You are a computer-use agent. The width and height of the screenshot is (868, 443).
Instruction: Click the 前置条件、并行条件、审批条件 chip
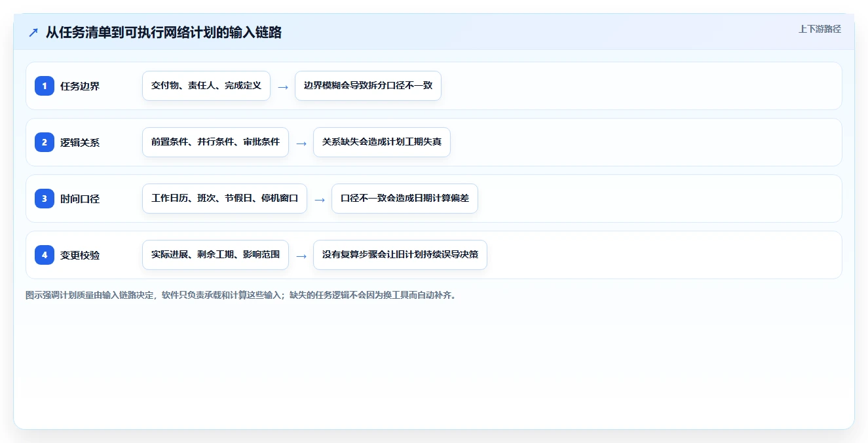tap(216, 142)
